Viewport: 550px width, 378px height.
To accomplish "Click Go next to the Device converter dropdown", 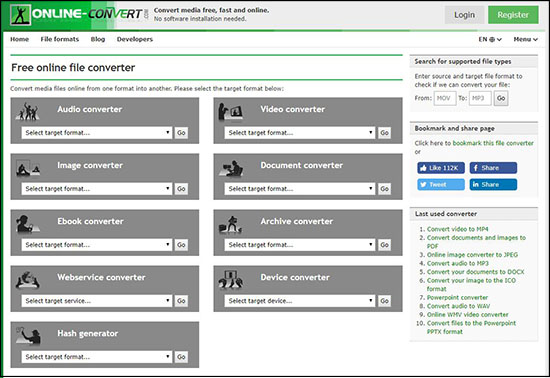I will pos(384,301).
